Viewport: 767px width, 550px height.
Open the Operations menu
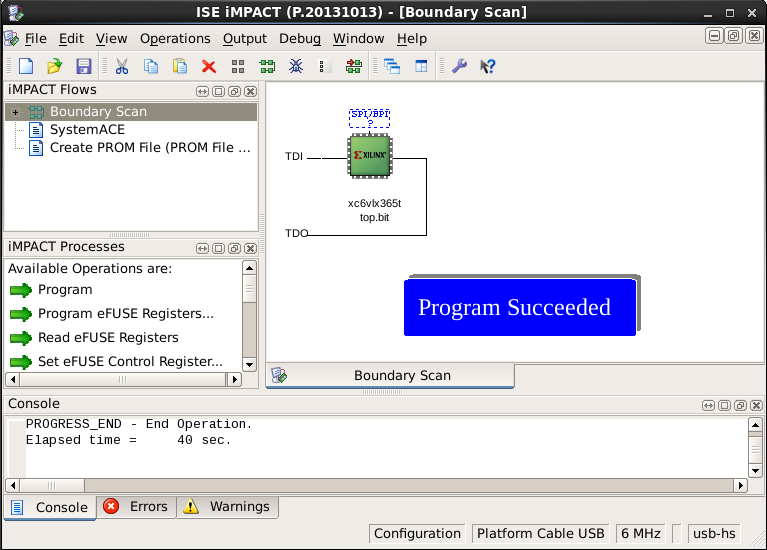(175, 38)
